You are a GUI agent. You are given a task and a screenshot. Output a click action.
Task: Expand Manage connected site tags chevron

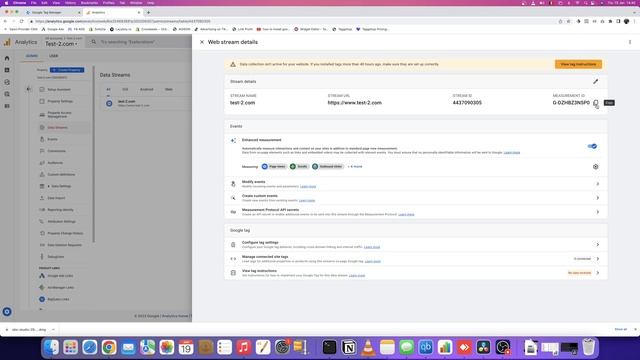tap(598, 259)
